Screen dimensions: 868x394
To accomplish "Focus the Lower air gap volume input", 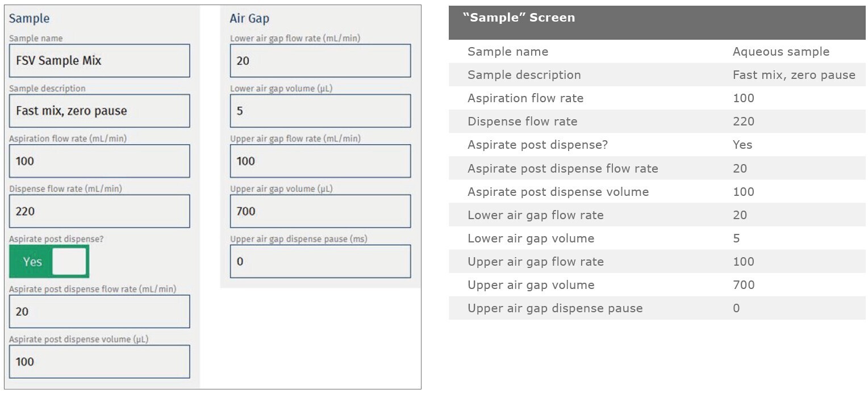I will 320,111.
